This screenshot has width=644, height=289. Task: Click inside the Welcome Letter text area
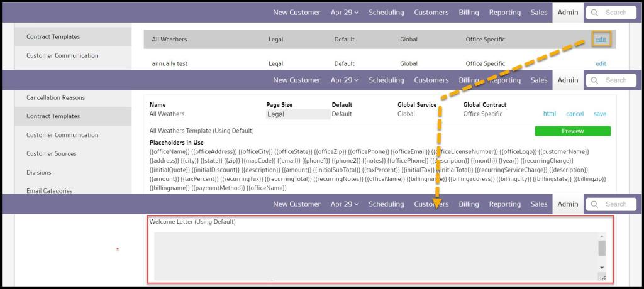tap(371, 254)
